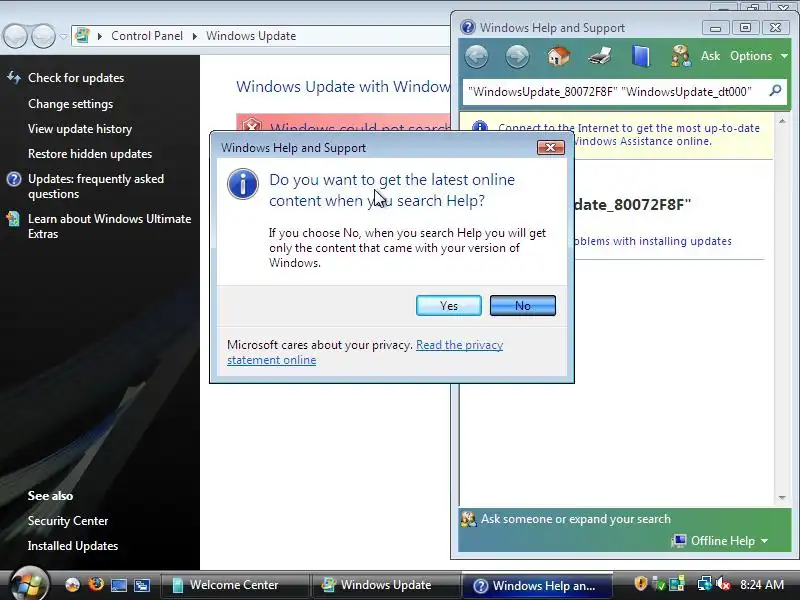This screenshot has height=600, width=800.
Task: Click the Help window title question icon
Action: pyautogui.click(x=467, y=28)
